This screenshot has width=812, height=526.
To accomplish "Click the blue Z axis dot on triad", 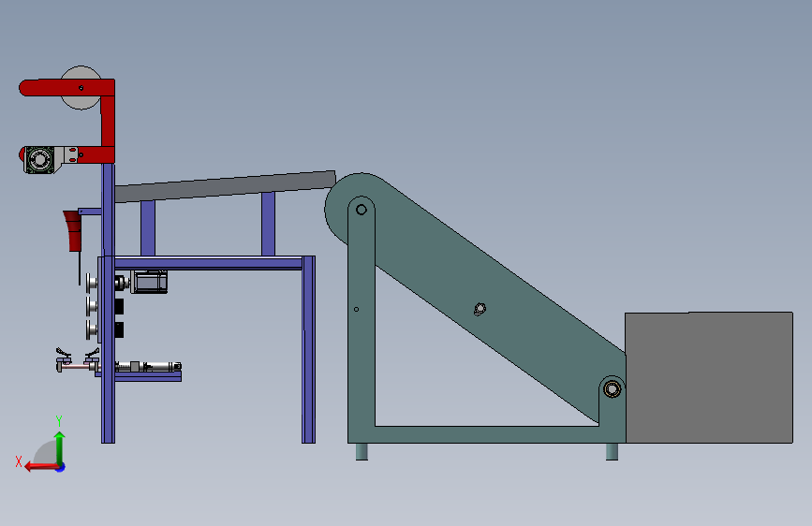I will coord(61,468).
